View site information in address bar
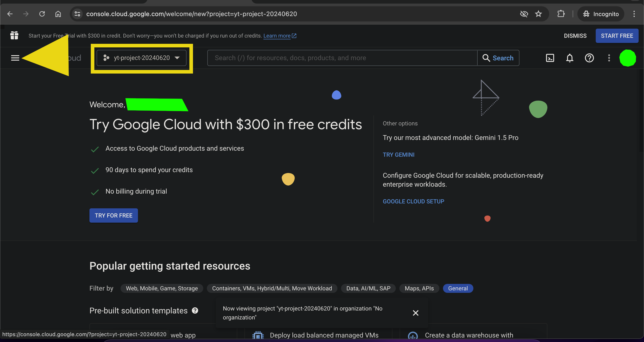644x342 pixels. point(78,14)
